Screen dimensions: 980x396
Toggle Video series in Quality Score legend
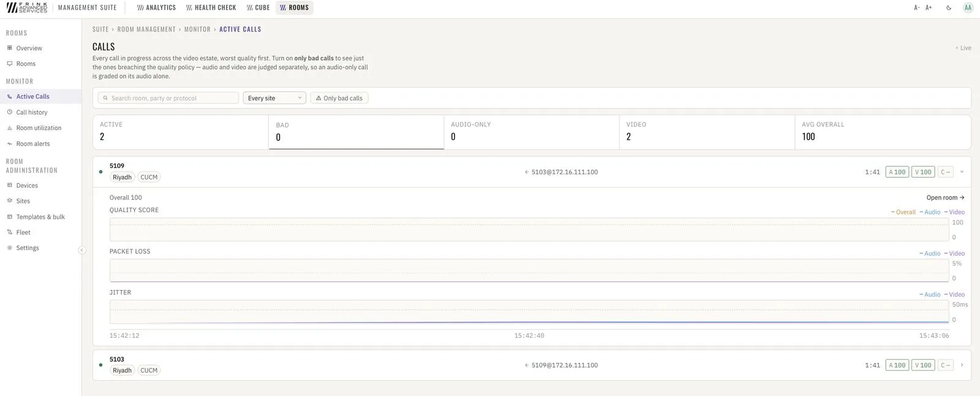click(x=954, y=212)
